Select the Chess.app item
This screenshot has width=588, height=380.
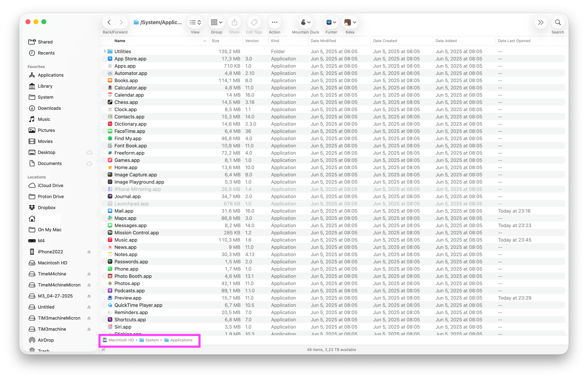tap(126, 102)
